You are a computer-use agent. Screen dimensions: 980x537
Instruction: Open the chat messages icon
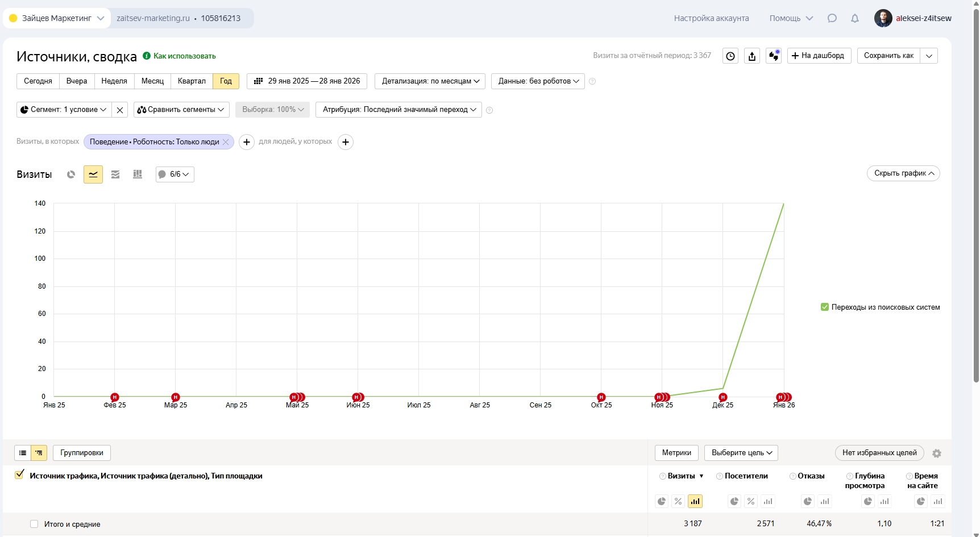832,18
